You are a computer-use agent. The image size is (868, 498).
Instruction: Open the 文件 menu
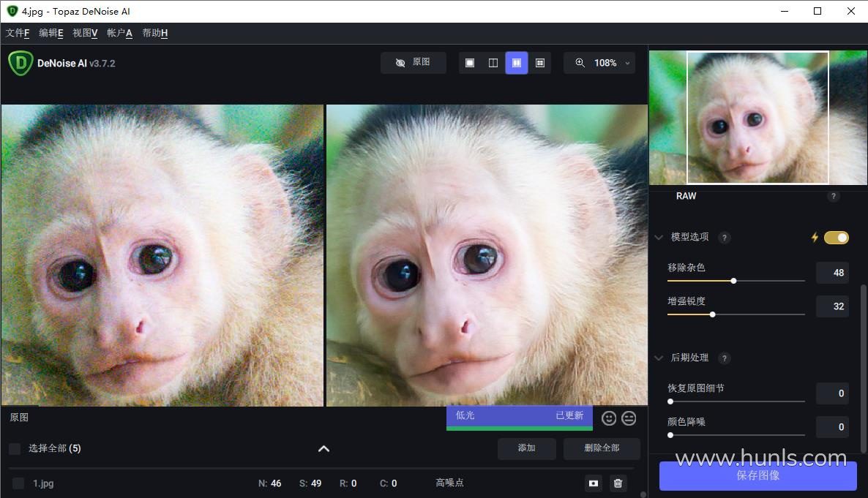[18, 33]
